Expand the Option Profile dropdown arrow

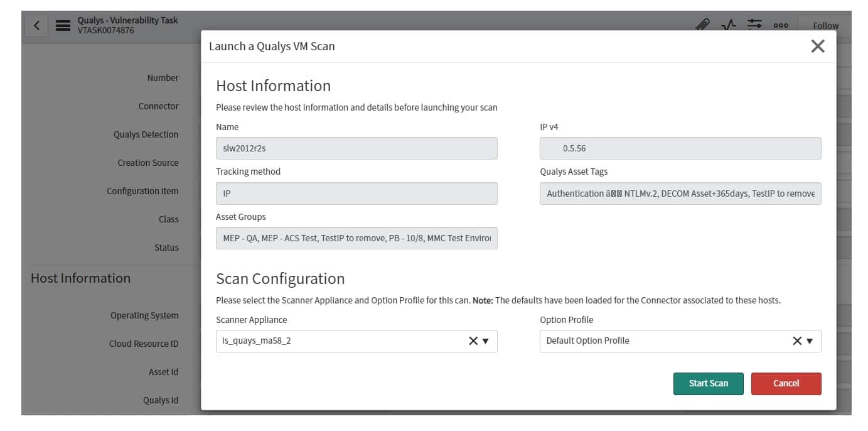(810, 341)
